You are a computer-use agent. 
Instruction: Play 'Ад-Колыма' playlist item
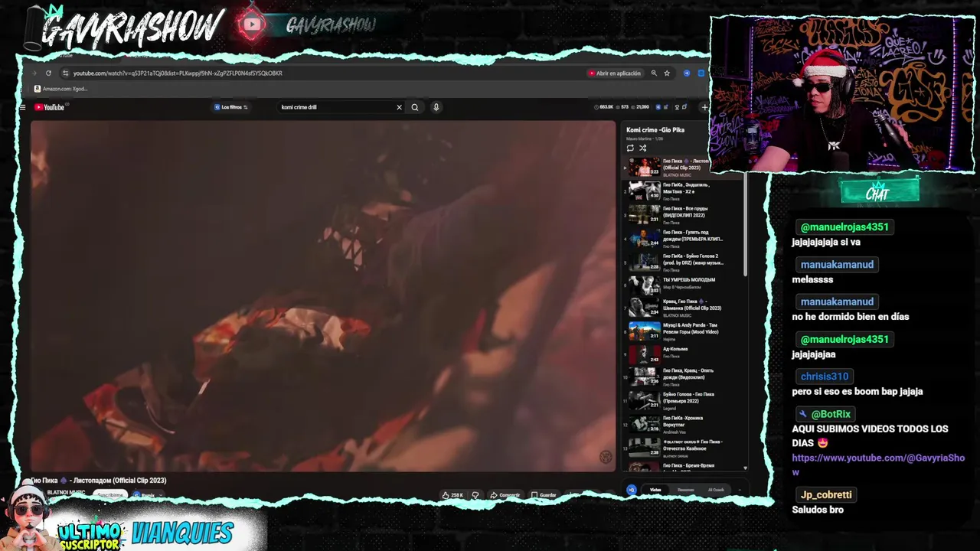click(683, 354)
